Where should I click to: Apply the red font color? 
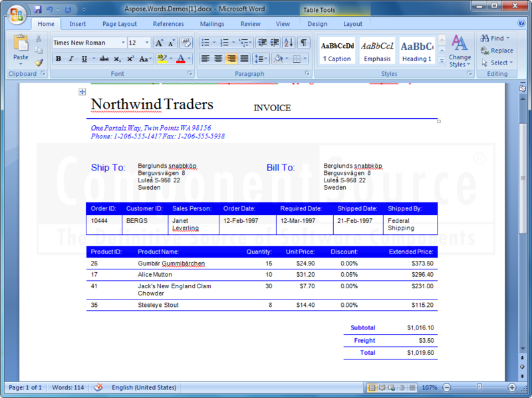(181, 59)
